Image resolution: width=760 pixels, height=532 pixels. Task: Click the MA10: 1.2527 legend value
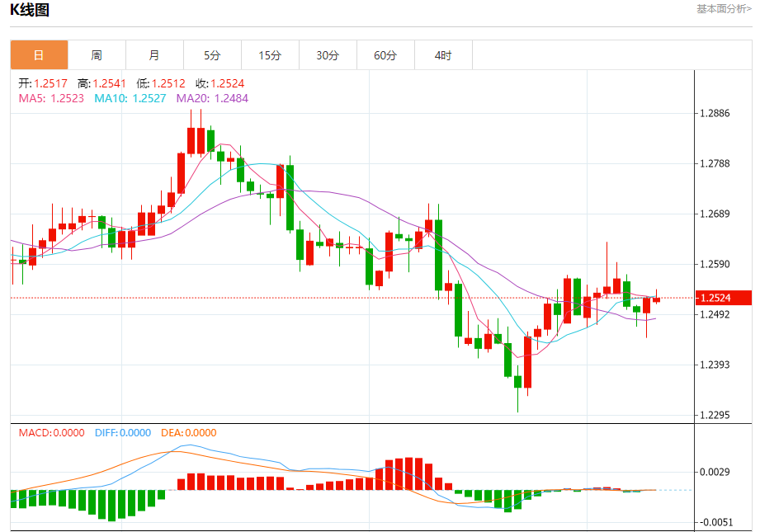click(130, 98)
